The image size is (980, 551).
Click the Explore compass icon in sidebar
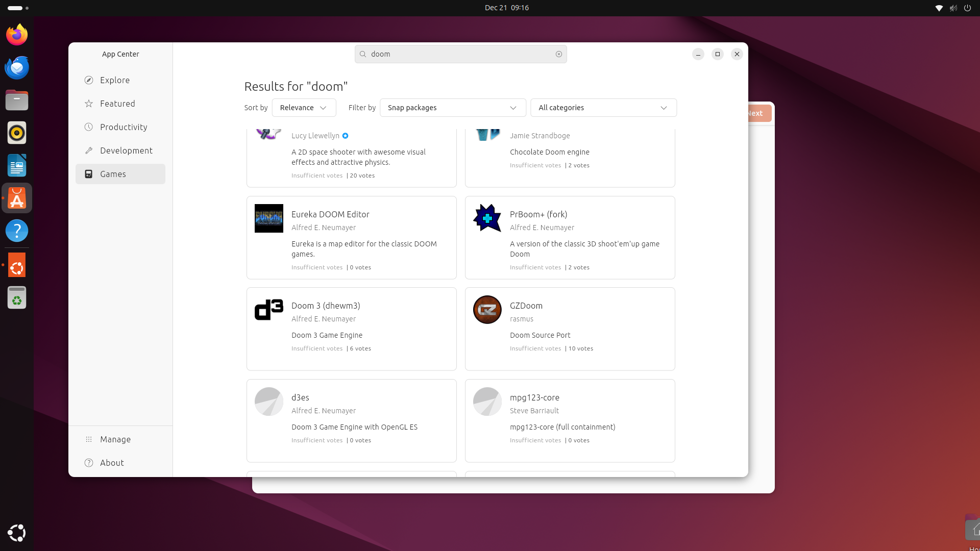[x=89, y=80]
